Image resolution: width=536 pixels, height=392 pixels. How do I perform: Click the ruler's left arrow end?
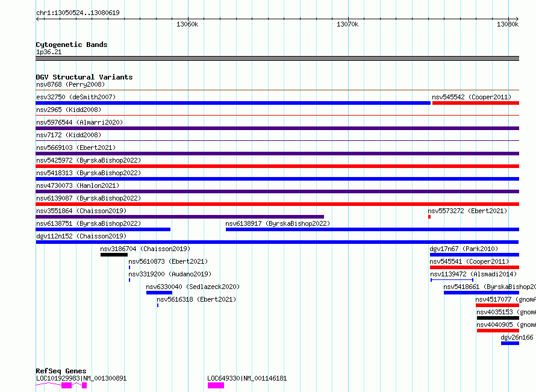point(37,19)
